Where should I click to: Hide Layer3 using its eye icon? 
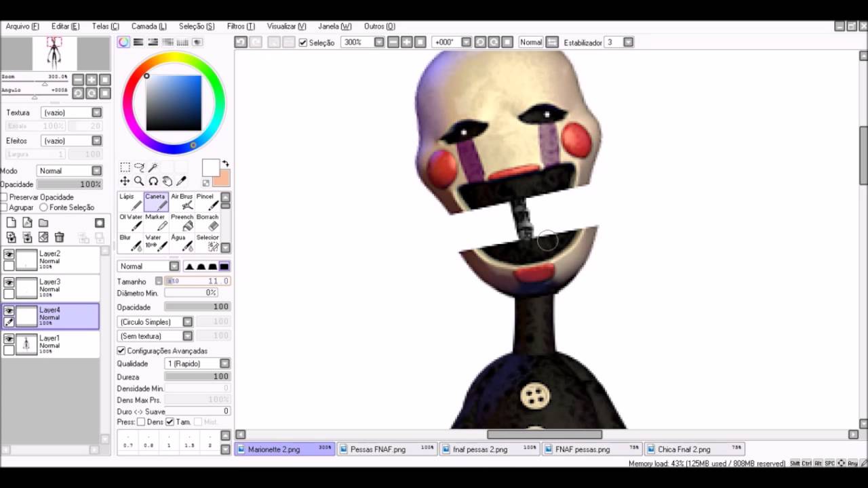point(9,283)
